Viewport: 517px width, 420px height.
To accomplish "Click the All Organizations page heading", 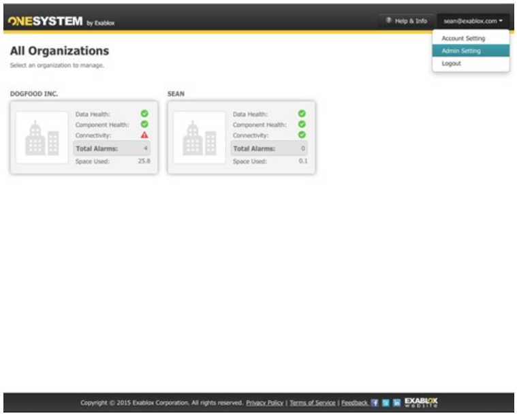I will coord(59,51).
